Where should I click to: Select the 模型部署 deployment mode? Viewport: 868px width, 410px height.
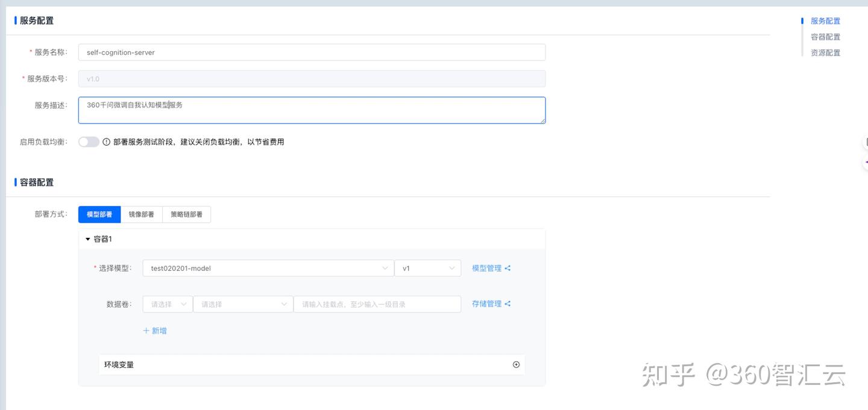(99, 214)
